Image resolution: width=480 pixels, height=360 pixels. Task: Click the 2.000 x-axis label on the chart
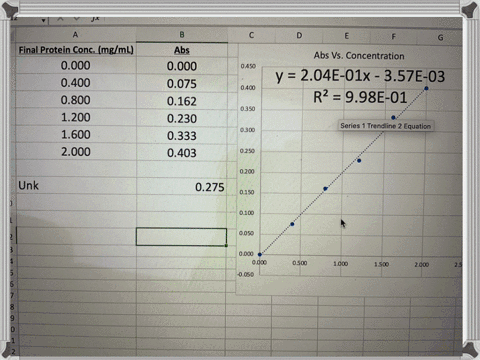pyautogui.click(x=422, y=265)
